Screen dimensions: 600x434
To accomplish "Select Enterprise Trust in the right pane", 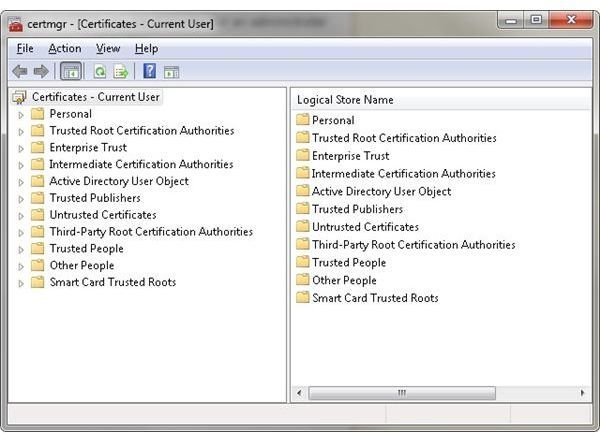I will click(351, 156).
